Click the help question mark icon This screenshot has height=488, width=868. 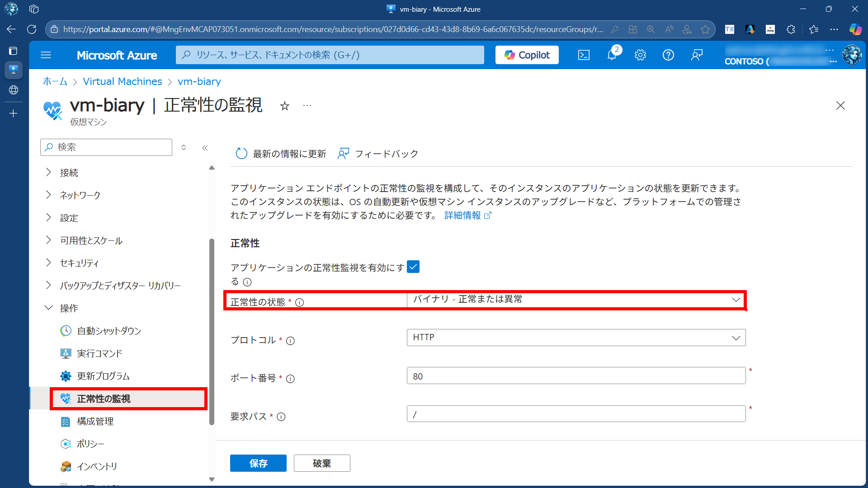pos(668,55)
